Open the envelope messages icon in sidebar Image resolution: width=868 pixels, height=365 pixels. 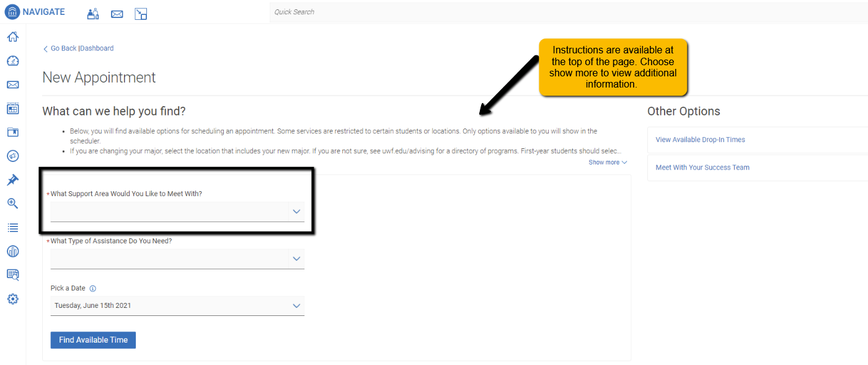tap(12, 84)
